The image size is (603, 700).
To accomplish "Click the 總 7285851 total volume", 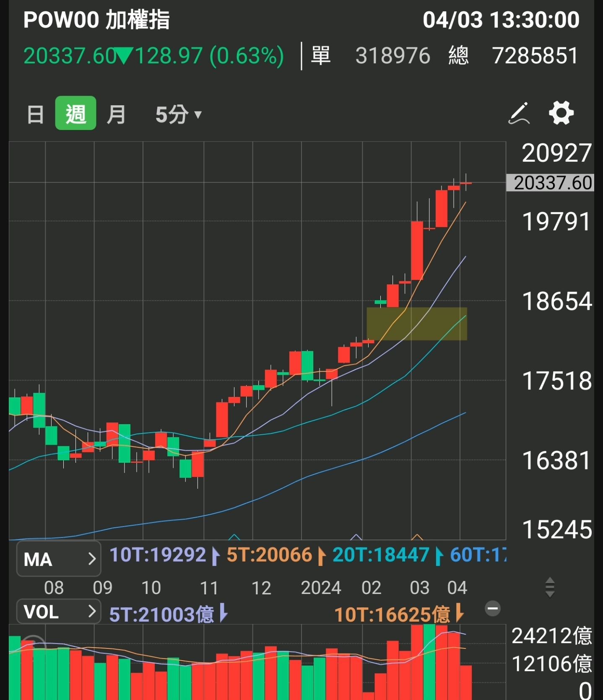I will pyautogui.click(x=514, y=56).
